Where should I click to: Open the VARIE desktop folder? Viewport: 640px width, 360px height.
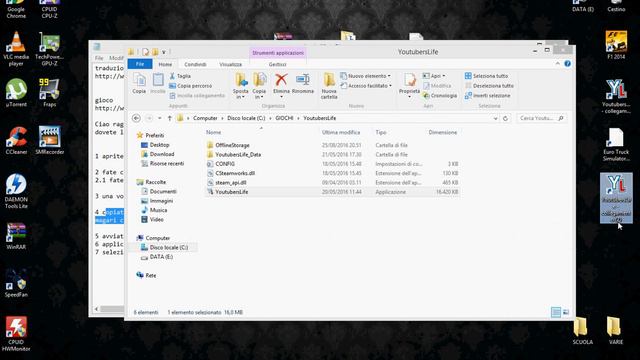coord(616,331)
